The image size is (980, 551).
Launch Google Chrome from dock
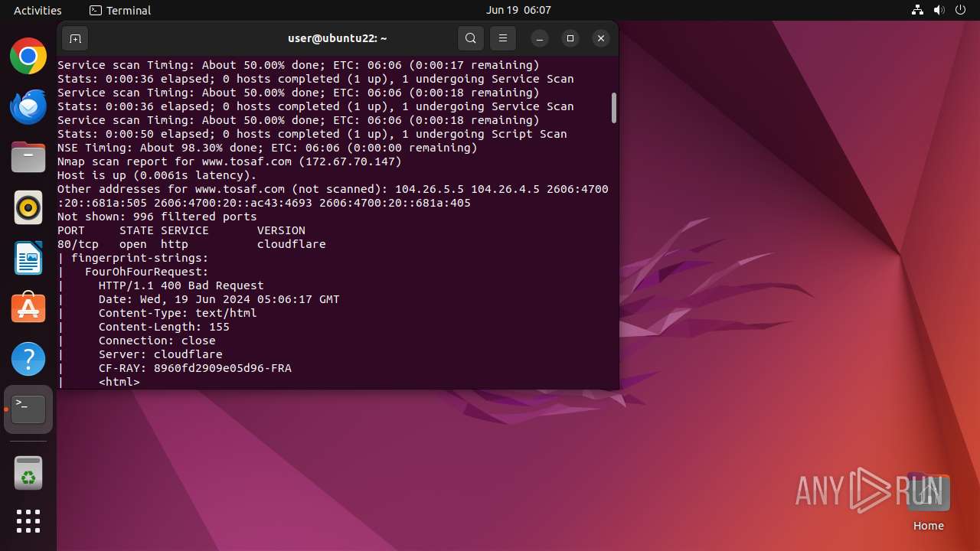coord(28,56)
